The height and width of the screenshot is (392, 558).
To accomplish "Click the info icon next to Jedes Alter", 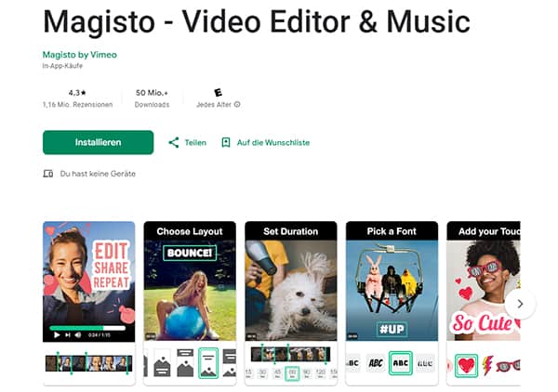I will [237, 104].
